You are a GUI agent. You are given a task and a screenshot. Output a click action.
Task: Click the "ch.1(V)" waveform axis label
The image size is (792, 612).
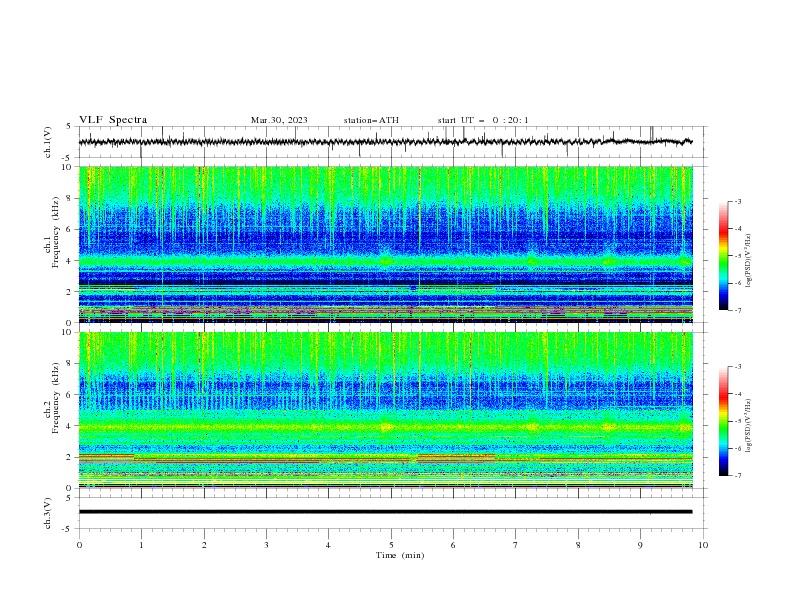[48, 142]
